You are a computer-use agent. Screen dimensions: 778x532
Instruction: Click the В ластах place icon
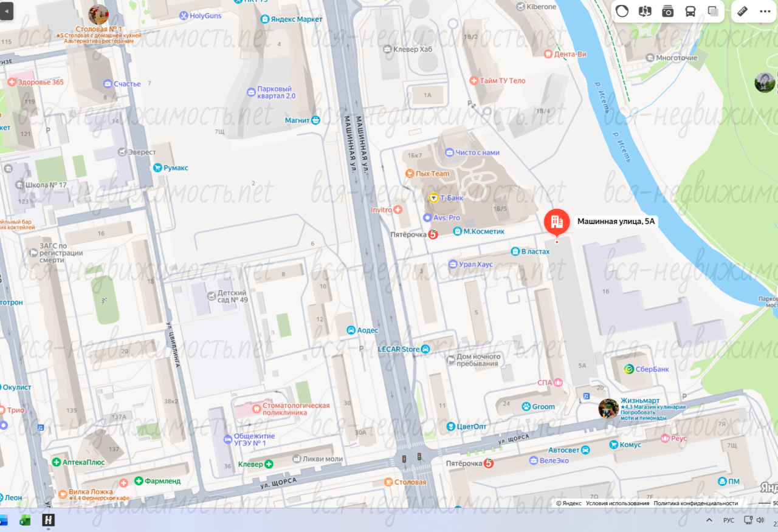[515, 251]
